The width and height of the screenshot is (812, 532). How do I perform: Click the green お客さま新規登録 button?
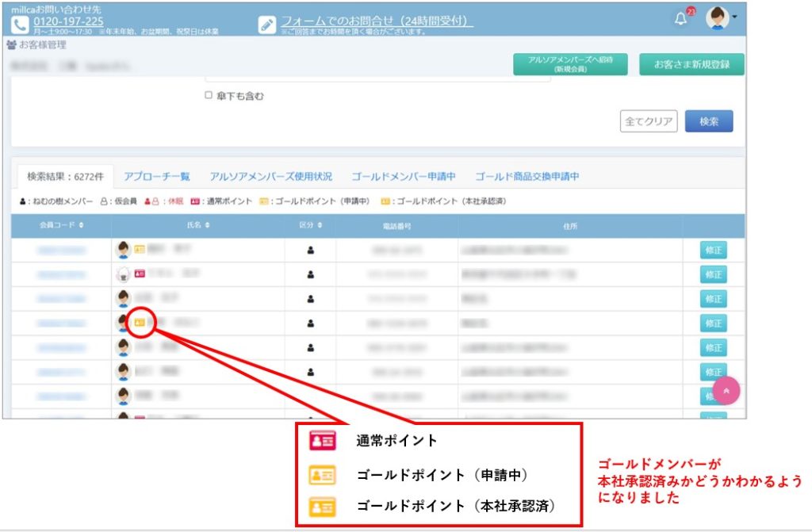[691, 64]
